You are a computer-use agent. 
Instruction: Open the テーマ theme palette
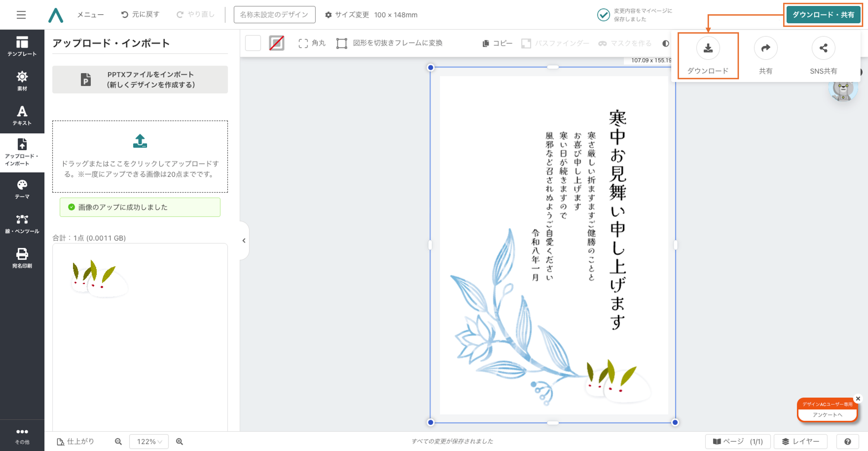(x=22, y=189)
